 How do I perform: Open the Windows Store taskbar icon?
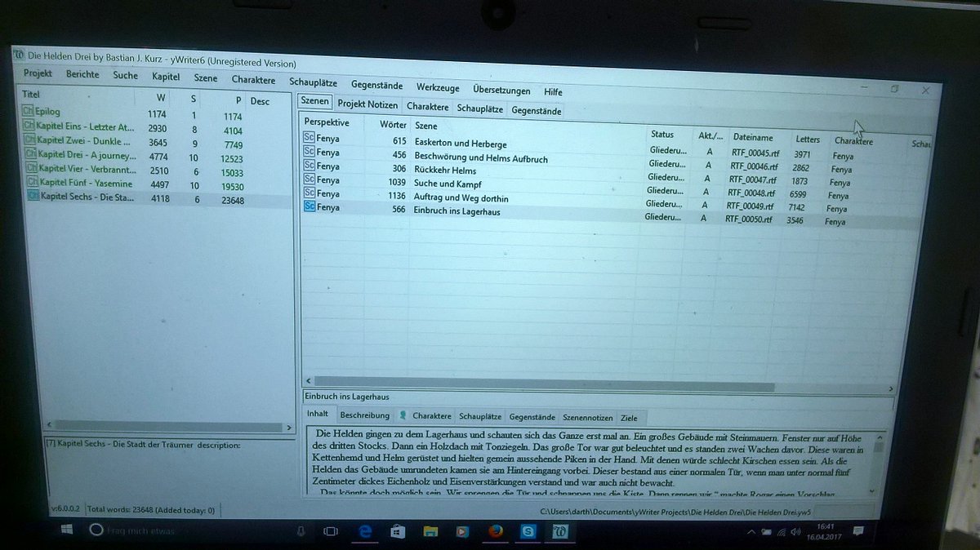click(x=398, y=532)
